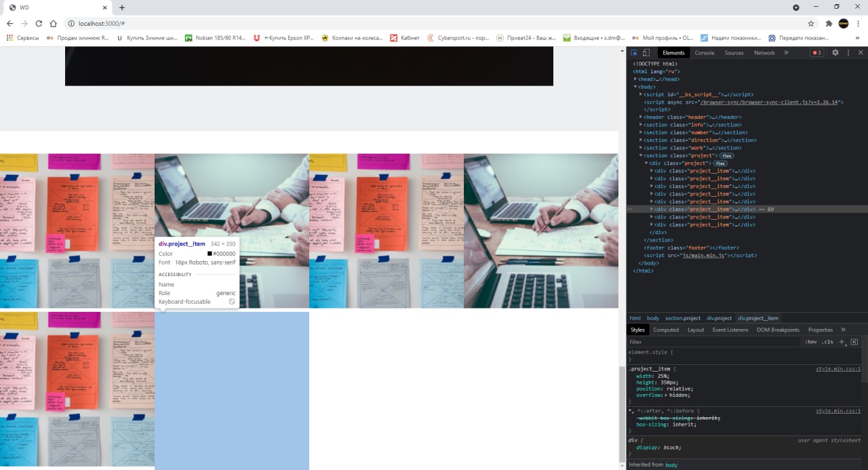Open js/main.min.js script link
868x470 pixels.
pyautogui.click(x=705, y=255)
